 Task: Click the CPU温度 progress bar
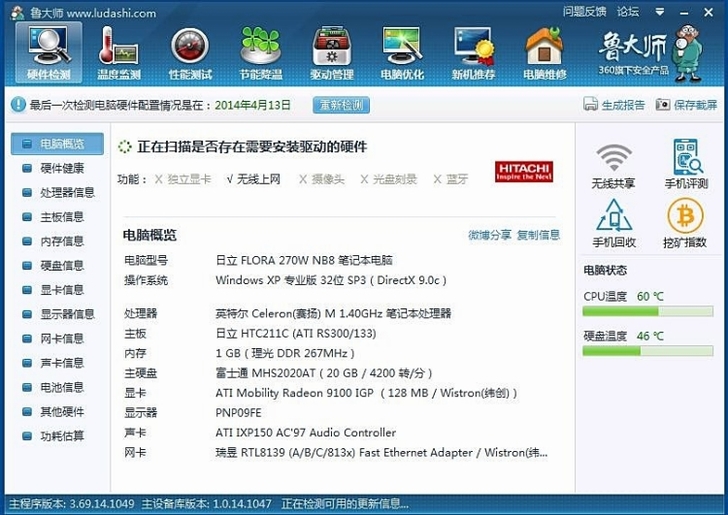[x=648, y=311]
